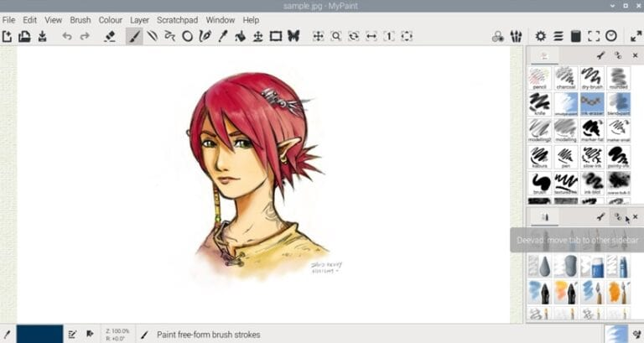
Task: Click the New canvas icon
Action: coord(7,36)
